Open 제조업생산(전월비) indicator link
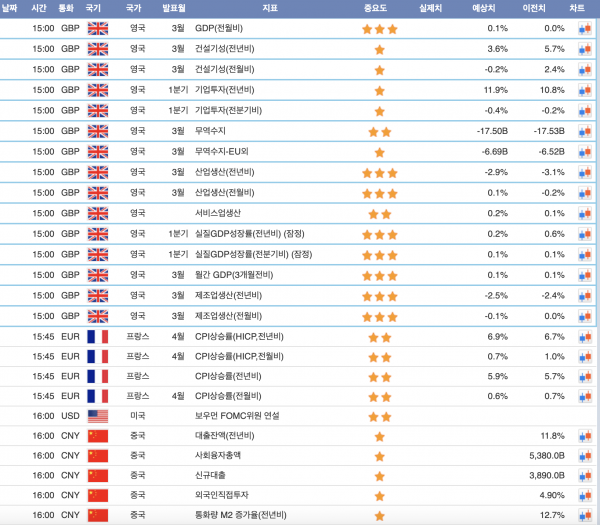This screenshot has width=600, height=525. pos(228,316)
